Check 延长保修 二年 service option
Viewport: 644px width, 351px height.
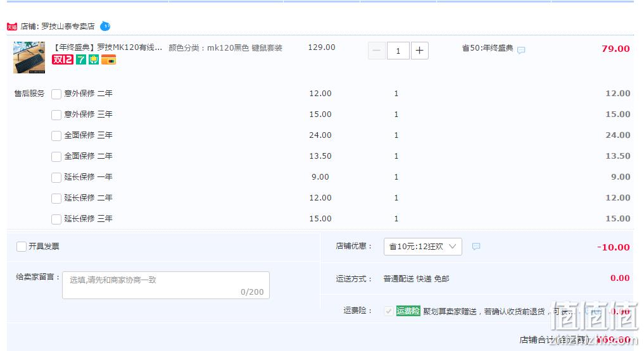click(56, 199)
